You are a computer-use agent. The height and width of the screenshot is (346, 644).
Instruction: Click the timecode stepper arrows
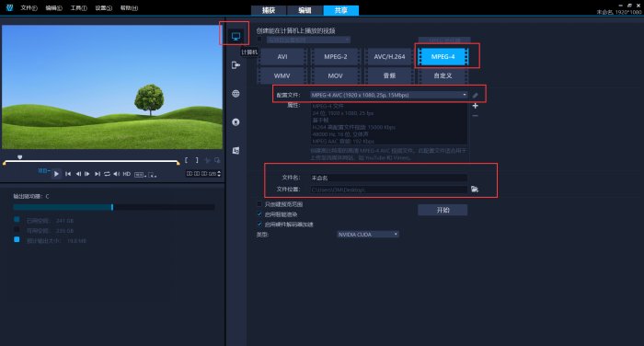tap(219, 174)
